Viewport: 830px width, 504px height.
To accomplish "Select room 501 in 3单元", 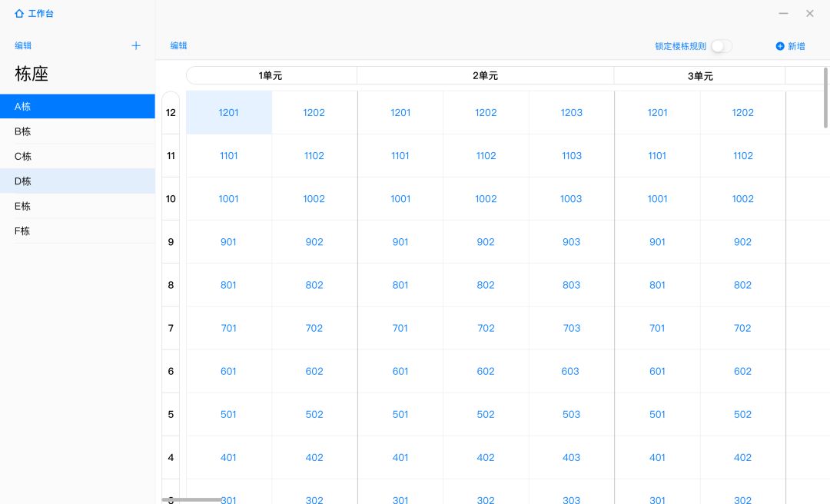I will coord(657,415).
